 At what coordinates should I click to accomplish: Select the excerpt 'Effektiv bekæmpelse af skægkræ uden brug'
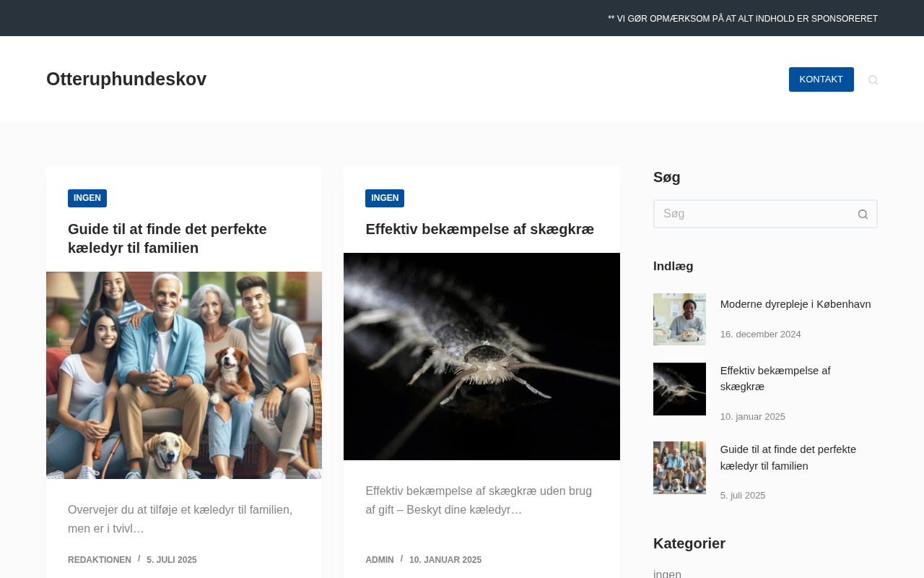(479, 501)
